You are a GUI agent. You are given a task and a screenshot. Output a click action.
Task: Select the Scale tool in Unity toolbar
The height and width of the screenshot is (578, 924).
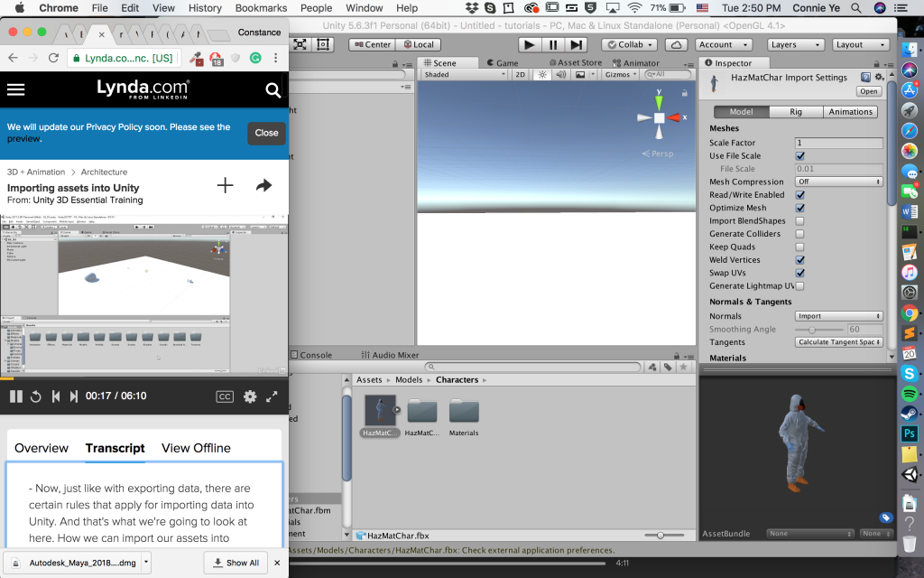300,45
